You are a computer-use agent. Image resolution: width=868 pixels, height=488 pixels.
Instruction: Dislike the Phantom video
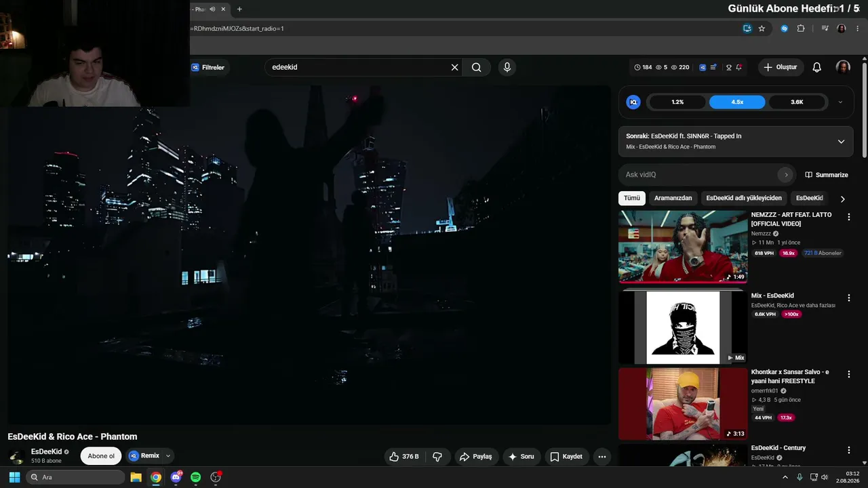tap(437, 457)
